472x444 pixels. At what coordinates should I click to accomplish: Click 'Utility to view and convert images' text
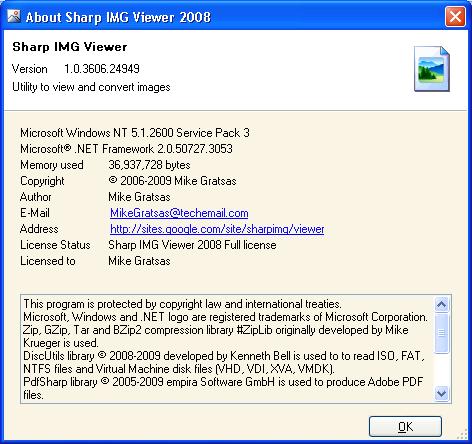point(91,87)
